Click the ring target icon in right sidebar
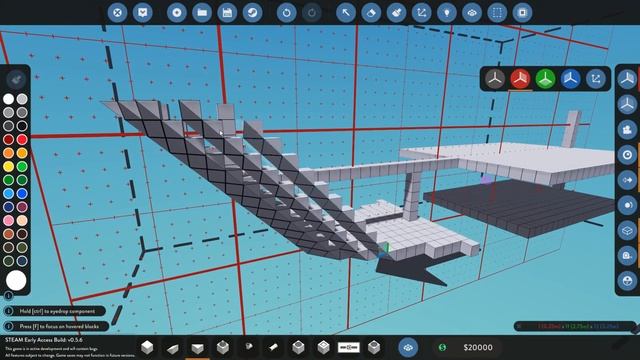 (627, 155)
